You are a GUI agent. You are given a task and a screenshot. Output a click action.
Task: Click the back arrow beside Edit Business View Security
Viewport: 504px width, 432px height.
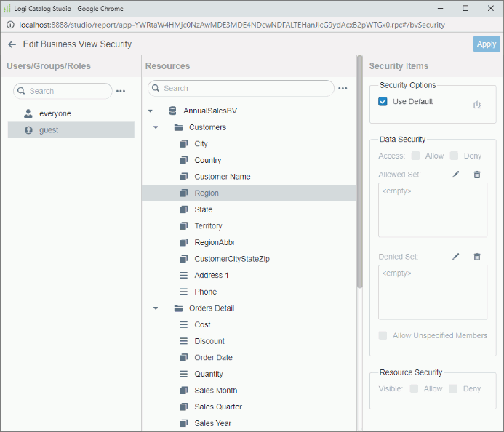click(12, 44)
